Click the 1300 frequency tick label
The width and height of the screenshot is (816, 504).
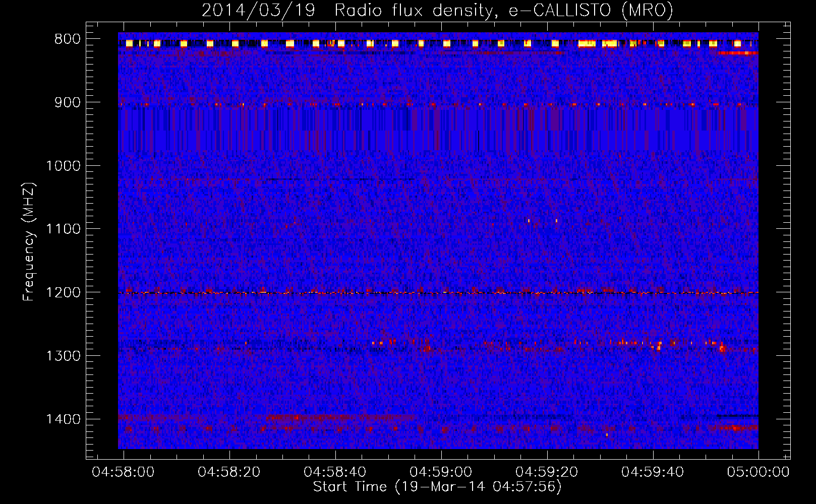click(63, 356)
